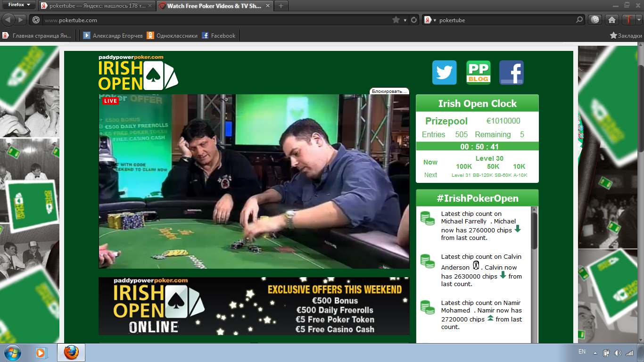Open the URL history dropdown arrow
The height and width of the screenshot is (362, 644).
pyautogui.click(x=405, y=20)
